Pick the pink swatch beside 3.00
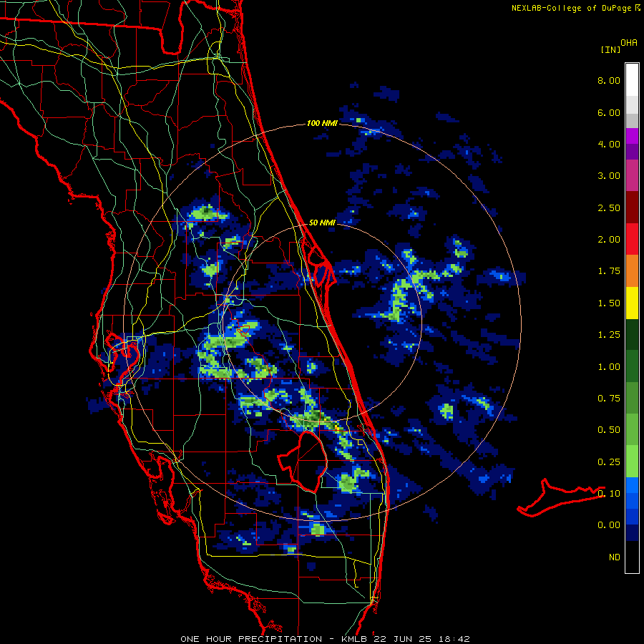 pos(632,175)
